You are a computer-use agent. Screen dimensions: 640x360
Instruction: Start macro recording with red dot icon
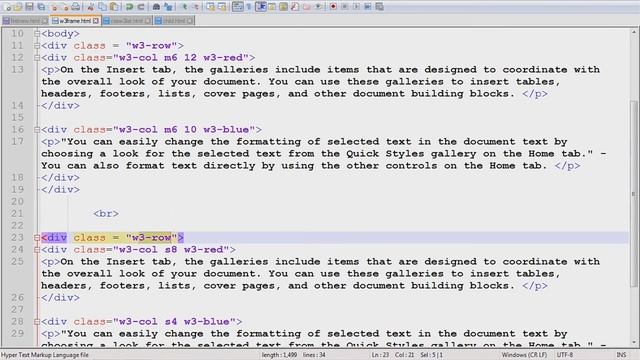pos(333,7)
